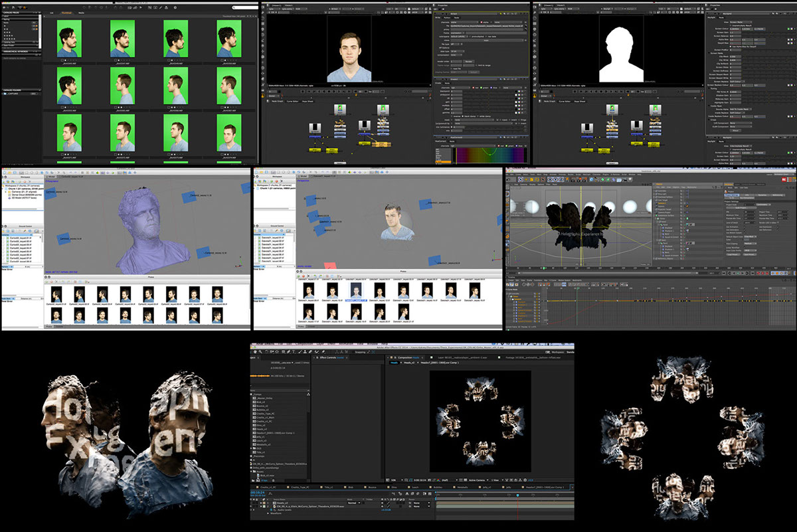Switch to Bounce timeline tab in After Effects

pos(372,487)
